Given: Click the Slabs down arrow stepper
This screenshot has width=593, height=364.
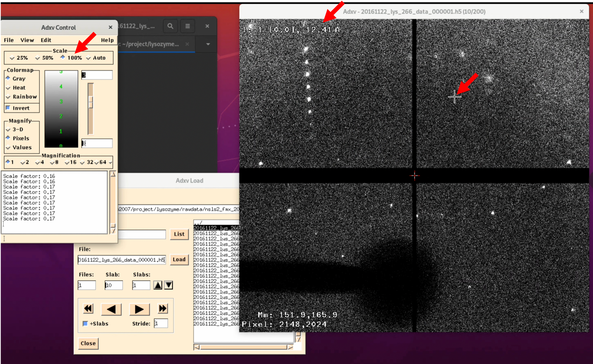Looking at the screenshot, I should pos(169,285).
